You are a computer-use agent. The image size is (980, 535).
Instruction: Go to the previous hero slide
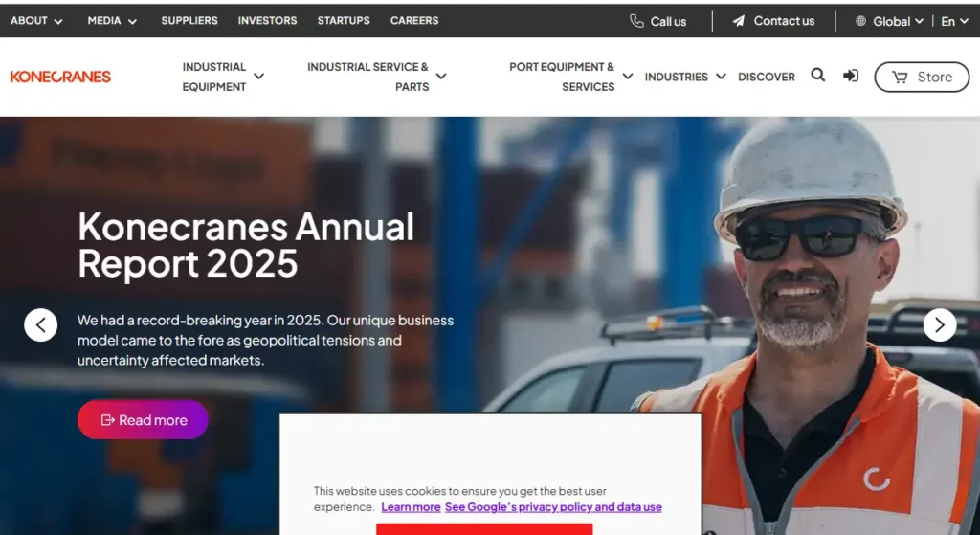(40, 325)
